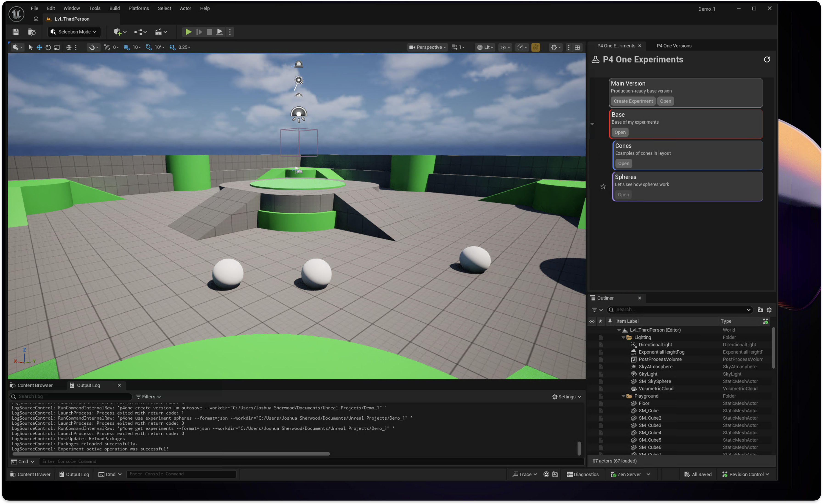Collapse the Lighting folder in Outliner
Image resolution: width=823 pixels, height=504 pixels.
(x=623, y=338)
